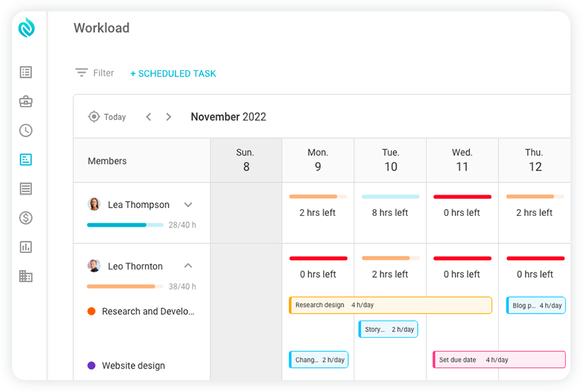Open the Website design project
585x392 pixels.
point(134,366)
